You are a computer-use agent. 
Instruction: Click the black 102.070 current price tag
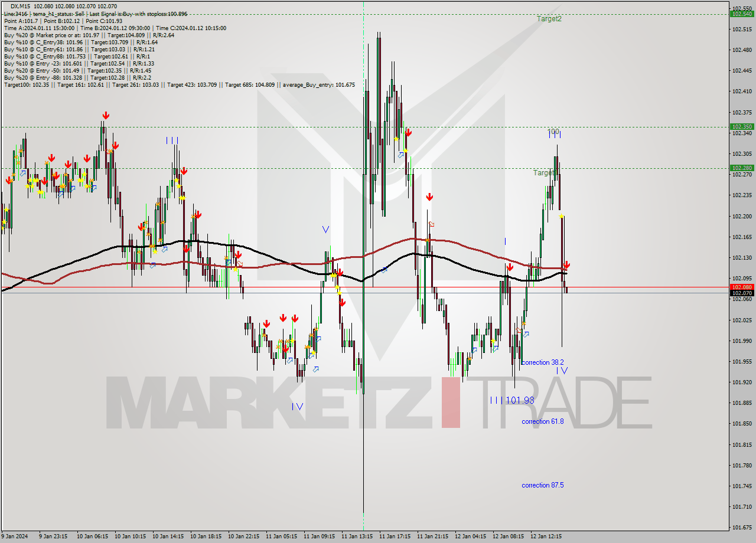tap(742, 293)
